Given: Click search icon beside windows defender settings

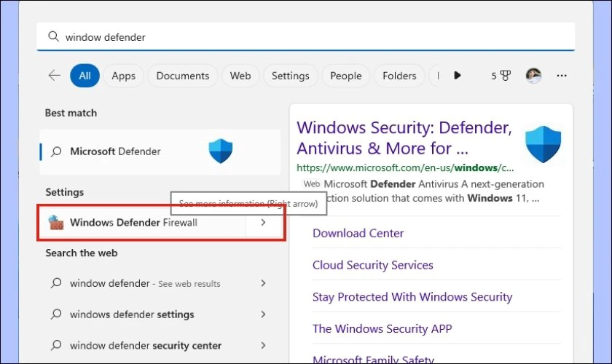Looking at the screenshot, I should coord(56,314).
